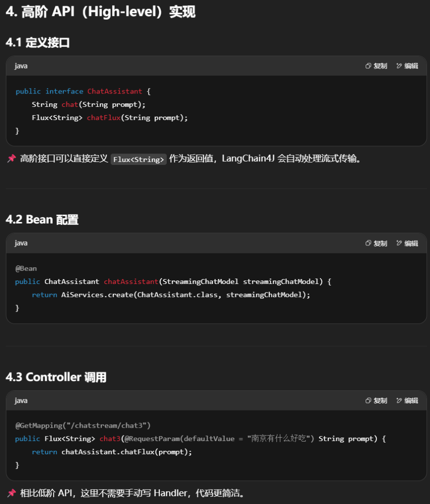
Task: Click the 4.1 定义接口 heading
Action: (37, 43)
